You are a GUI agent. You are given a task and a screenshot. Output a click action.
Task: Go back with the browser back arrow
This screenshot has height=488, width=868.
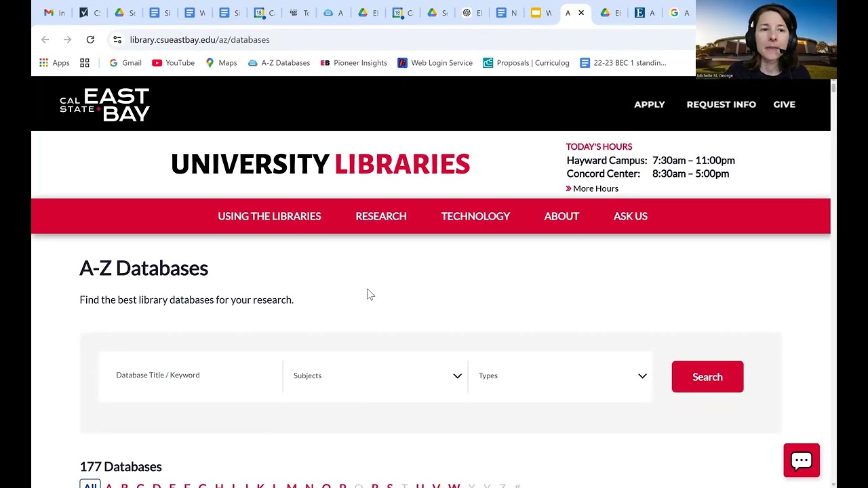point(45,40)
